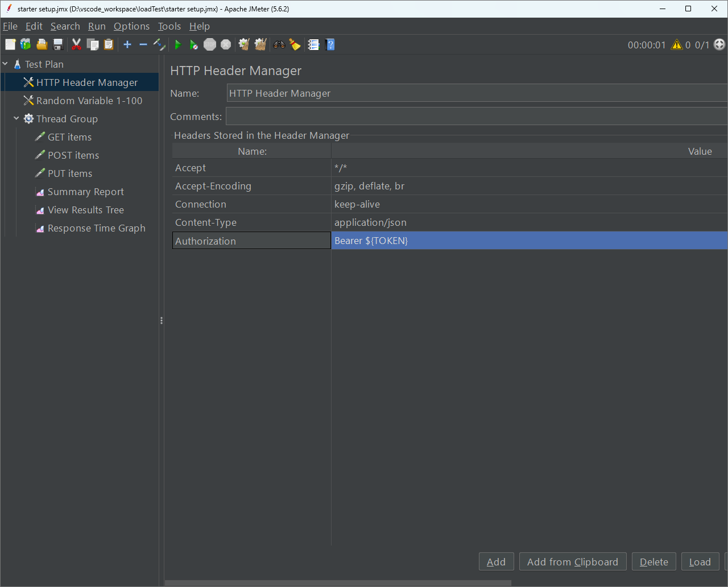Screen dimensions: 728x587
Task: Open the Templates icon in toolbar
Action: click(x=26, y=44)
